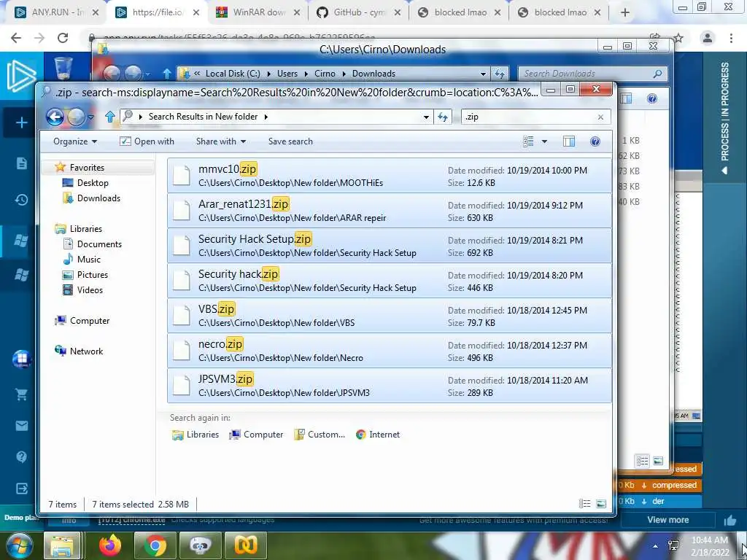Expand the address bar history dropdown
The image size is (747, 560).
pos(426,117)
